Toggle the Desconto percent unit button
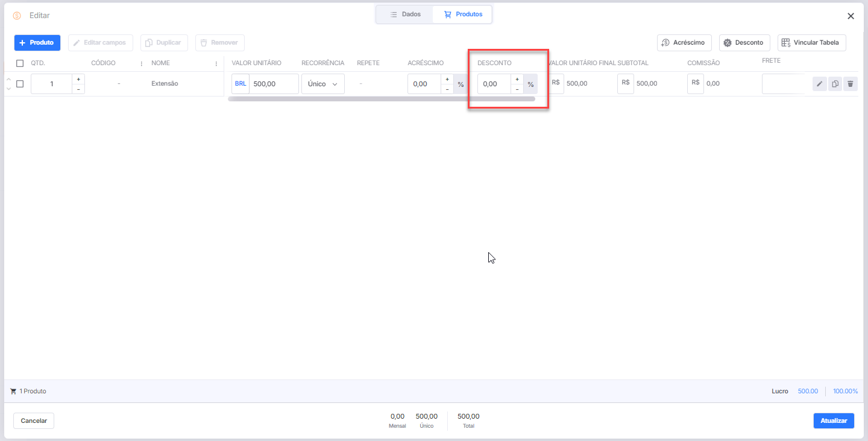 click(530, 84)
